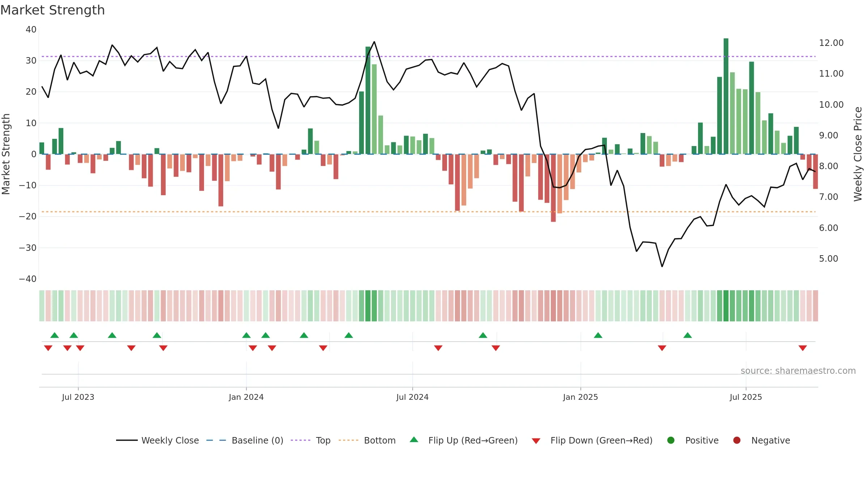The height and width of the screenshot is (488, 868).
Task: Click the 10.00 price axis tick
Action: coord(831,105)
